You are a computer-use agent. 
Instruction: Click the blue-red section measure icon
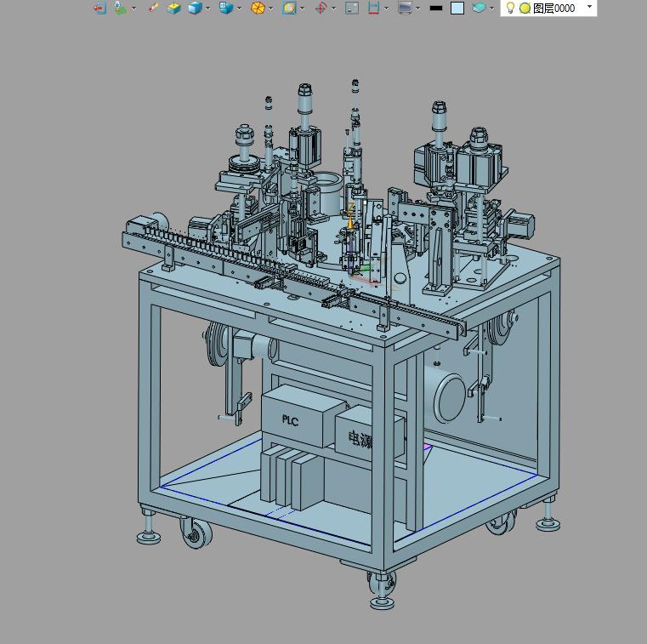[x=373, y=8]
